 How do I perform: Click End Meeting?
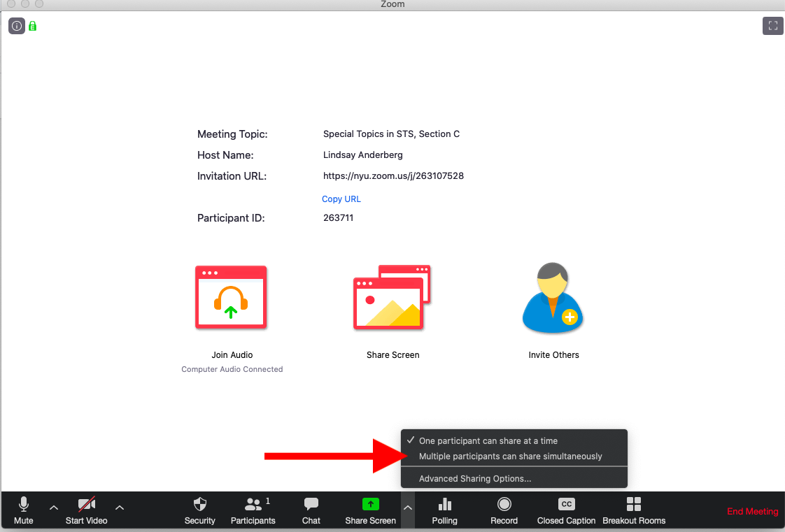pyautogui.click(x=752, y=512)
